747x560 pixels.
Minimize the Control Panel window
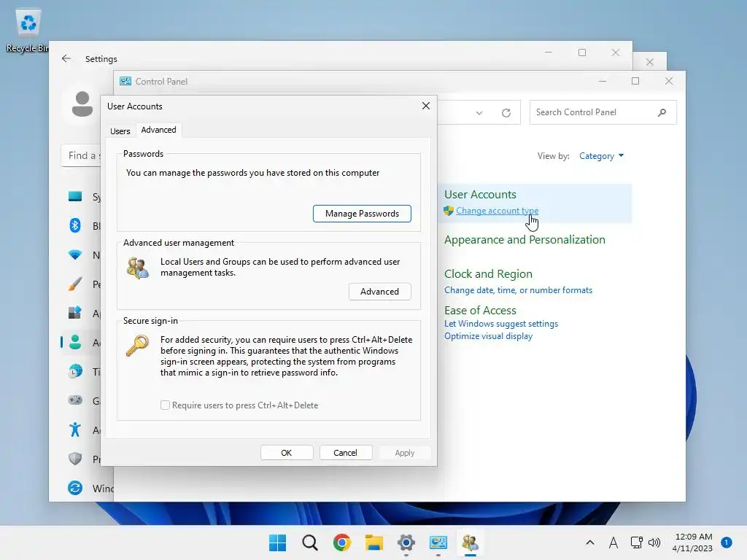tap(602, 81)
